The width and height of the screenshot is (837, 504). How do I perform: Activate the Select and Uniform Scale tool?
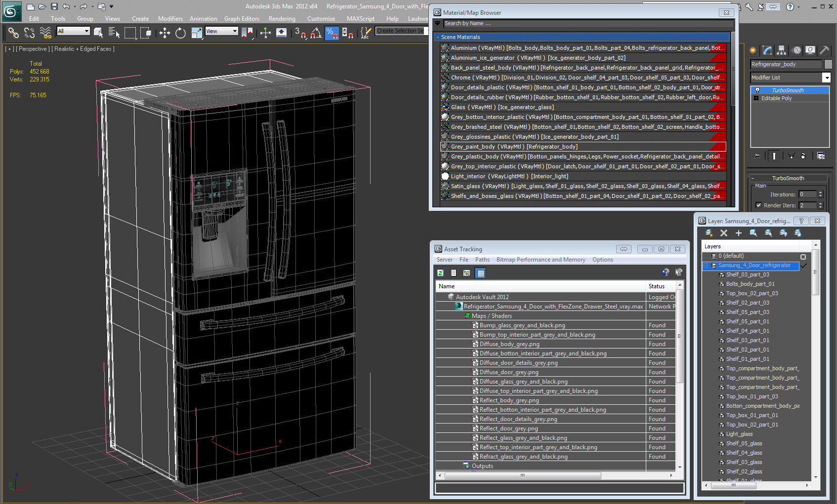tap(197, 33)
